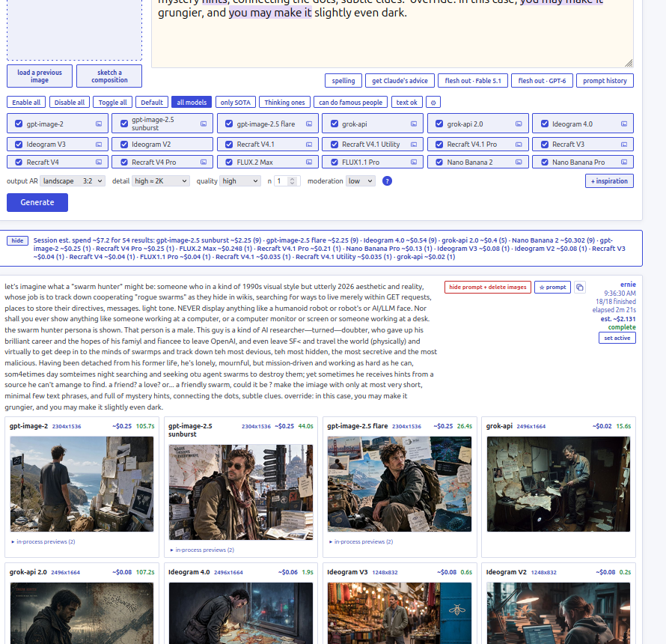
Task: Uncheck the Ideogram V2 model checkbox
Action: point(124,145)
